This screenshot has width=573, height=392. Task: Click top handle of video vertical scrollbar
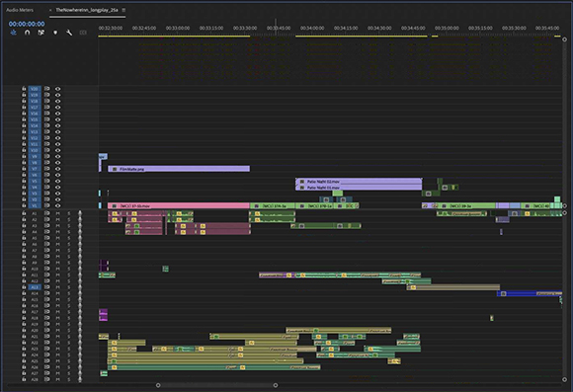coord(564,39)
